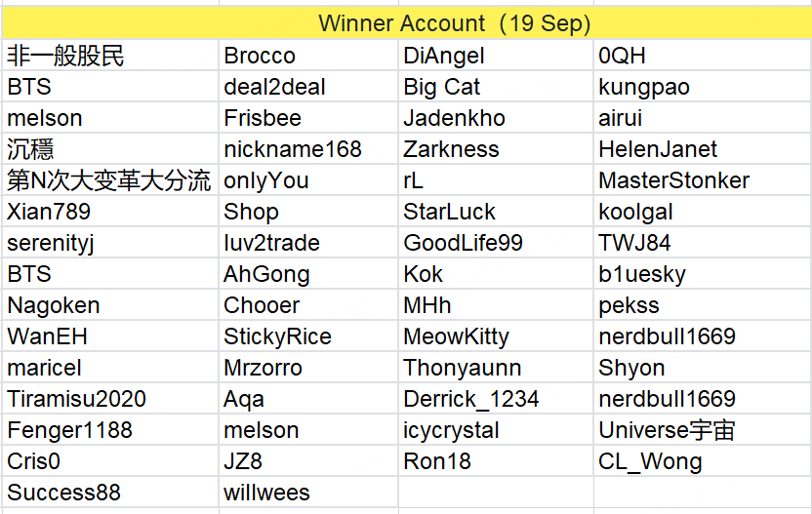Click the Frisbee cell
The image size is (812, 514).
308,117
